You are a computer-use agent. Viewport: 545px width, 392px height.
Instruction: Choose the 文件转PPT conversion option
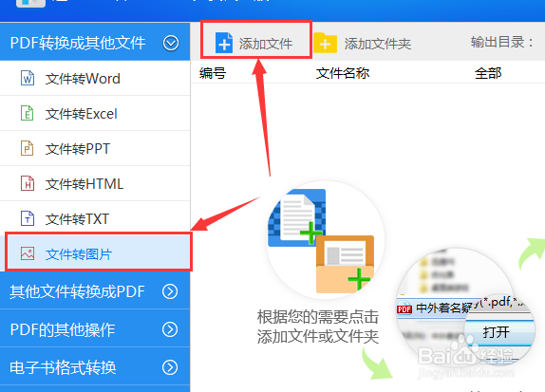pyautogui.click(x=95, y=148)
